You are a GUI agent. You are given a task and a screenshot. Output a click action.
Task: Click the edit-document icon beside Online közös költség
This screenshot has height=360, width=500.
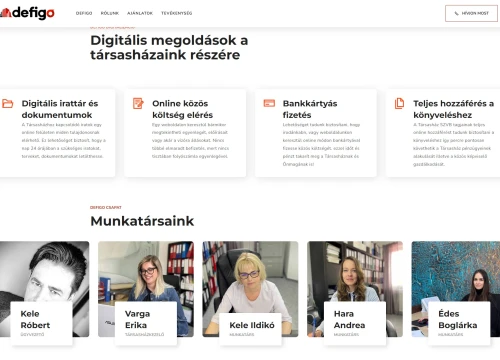pos(138,103)
